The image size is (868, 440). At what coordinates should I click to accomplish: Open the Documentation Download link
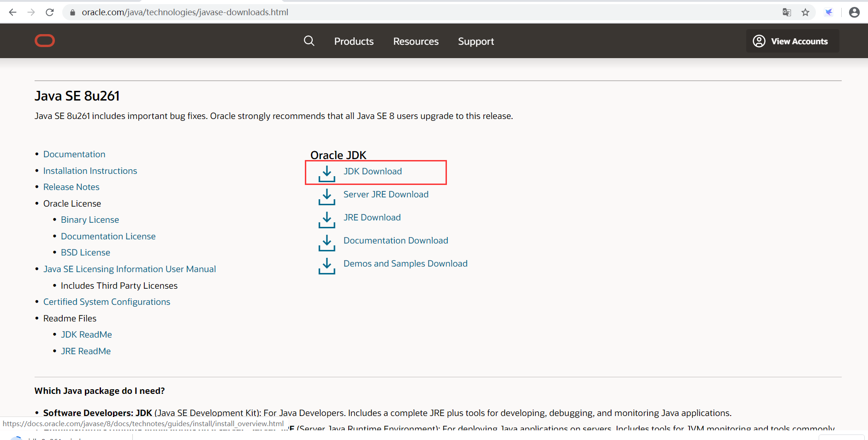(x=396, y=240)
